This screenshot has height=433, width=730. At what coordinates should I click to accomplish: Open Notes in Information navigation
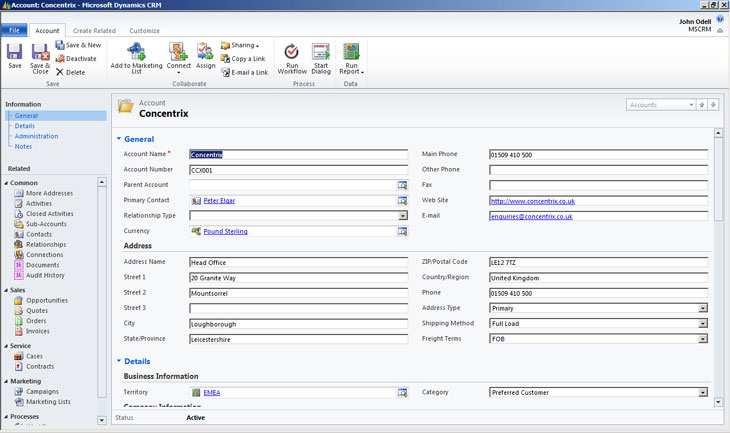pyautogui.click(x=23, y=146)
